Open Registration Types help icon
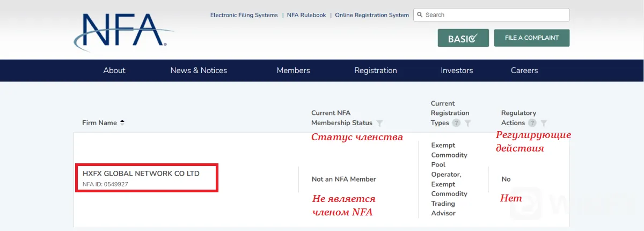 click(456, 123)
